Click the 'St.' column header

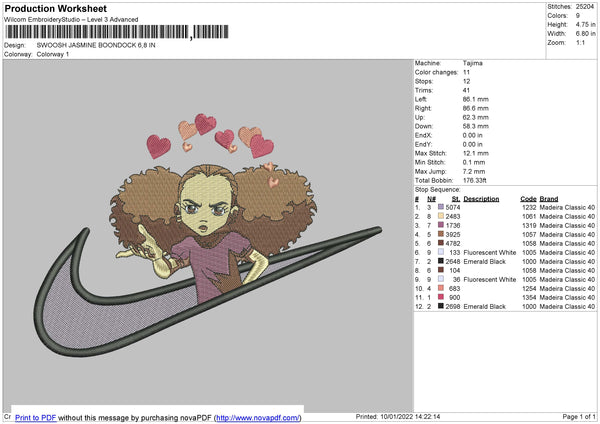(456, 199)
